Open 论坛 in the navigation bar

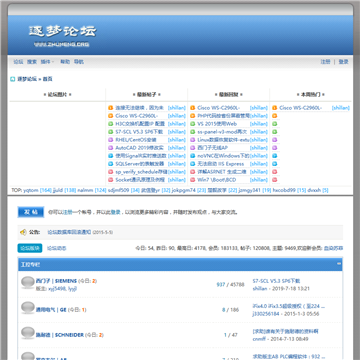tap(18, 62)
